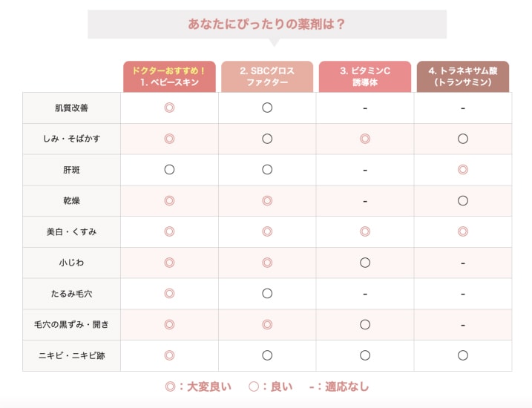Select the 4. トラネキサム酸 column header
This screenshot has height=408, width=532.
click(x=462, y=76)
